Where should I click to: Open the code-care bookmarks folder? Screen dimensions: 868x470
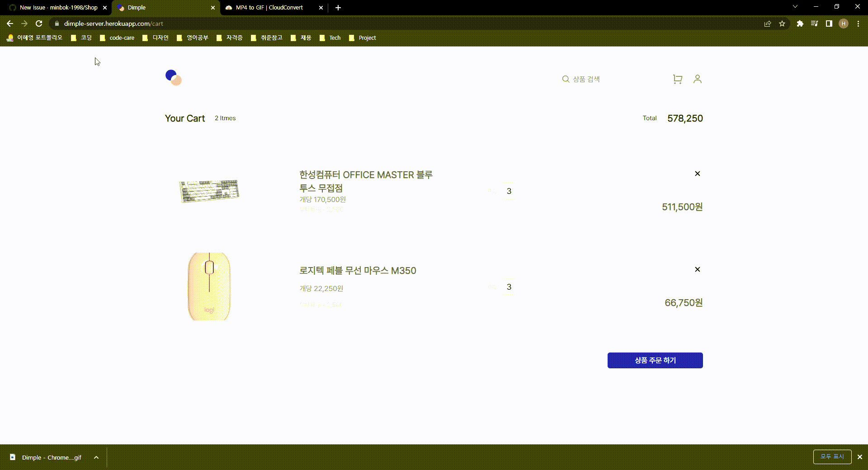(117, 38)
